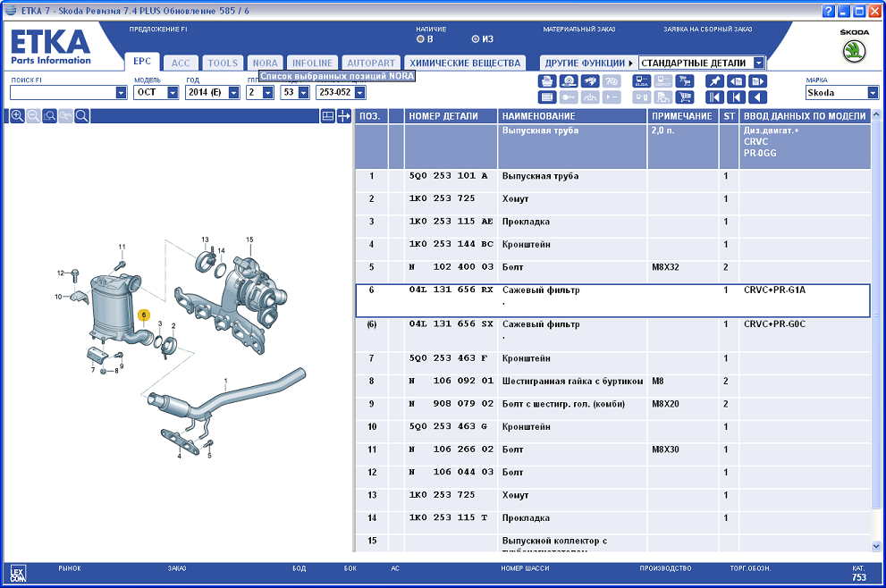Zoom in on the parts illustration
Screen dimensions: 886x588
pos(17,116)
